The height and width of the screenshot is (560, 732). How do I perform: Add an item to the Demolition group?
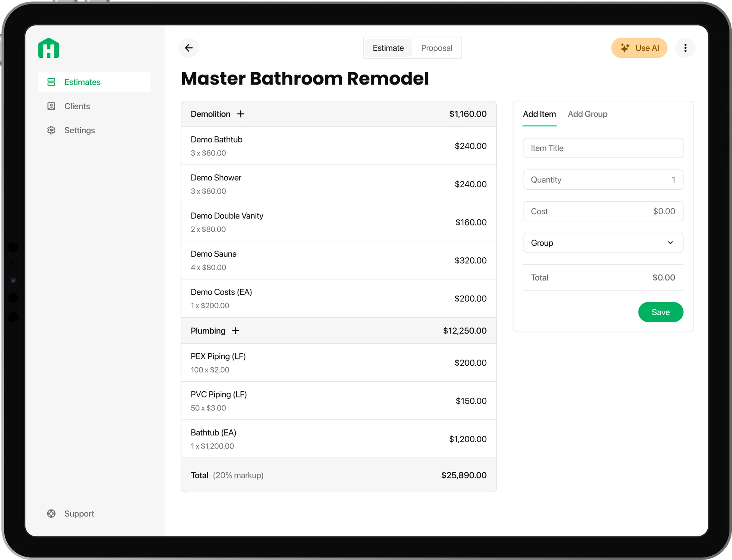click(241, 114)
